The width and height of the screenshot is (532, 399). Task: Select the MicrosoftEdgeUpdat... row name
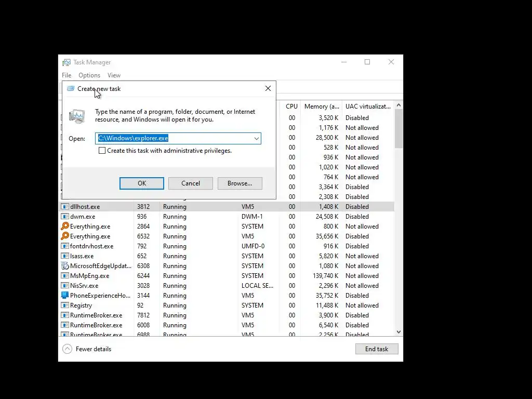[101, 265]
